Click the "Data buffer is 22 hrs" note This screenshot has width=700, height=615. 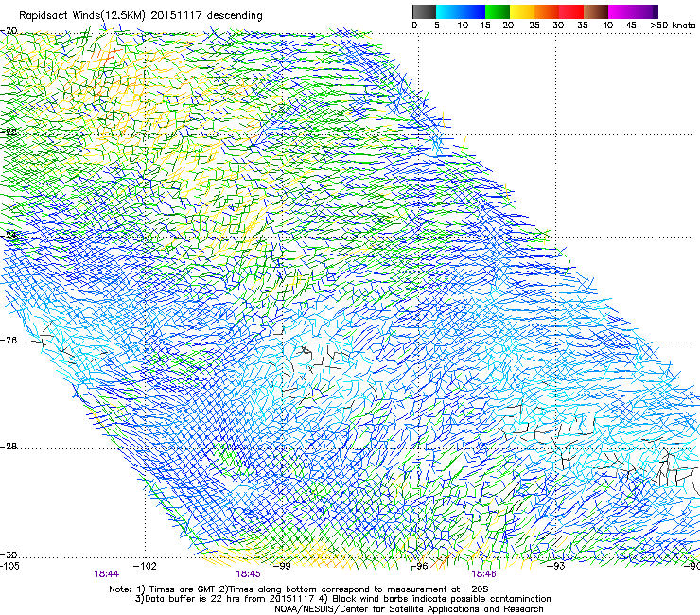pyautogui.click(x=226, y=599)
